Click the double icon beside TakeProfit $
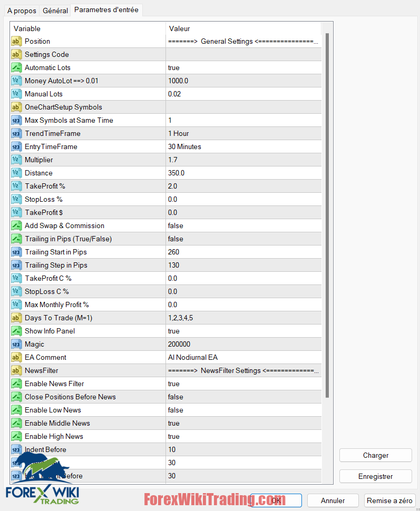The image size is (420, 511). [16, 212]
